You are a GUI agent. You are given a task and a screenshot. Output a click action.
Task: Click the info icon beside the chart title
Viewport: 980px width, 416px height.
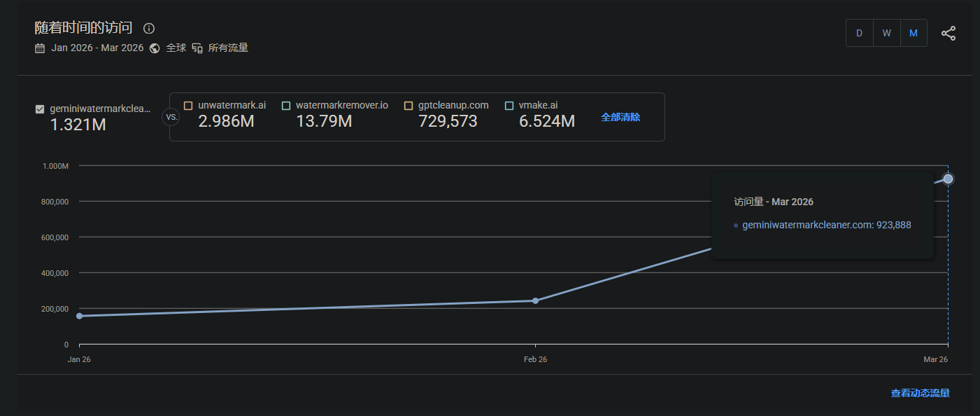(149, 29)
